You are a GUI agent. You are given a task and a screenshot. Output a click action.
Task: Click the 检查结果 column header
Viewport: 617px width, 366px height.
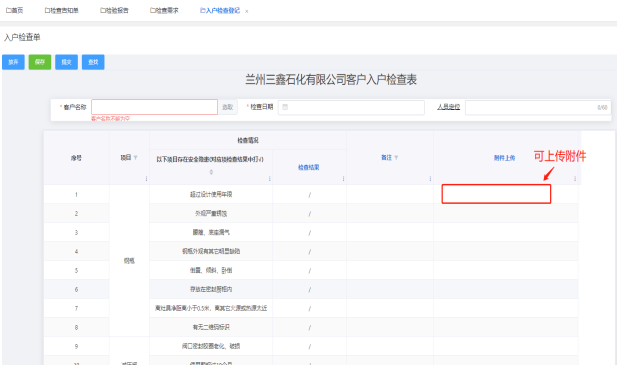coord(309,168)
